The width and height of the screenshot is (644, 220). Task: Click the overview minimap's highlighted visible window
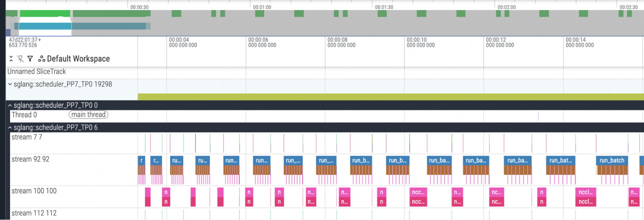pyautogui.click(x=45, y=26)
